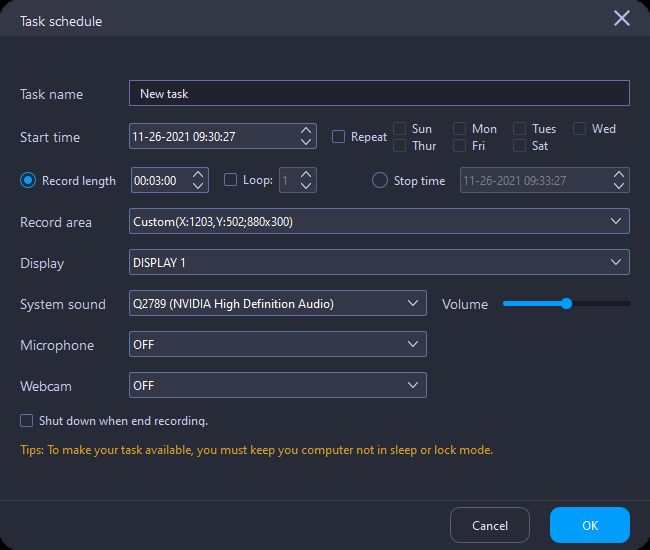Image resolution: width=650 pixels, height=550 pixels.
Task: Open the Record area dropdown
Action: 379,221
